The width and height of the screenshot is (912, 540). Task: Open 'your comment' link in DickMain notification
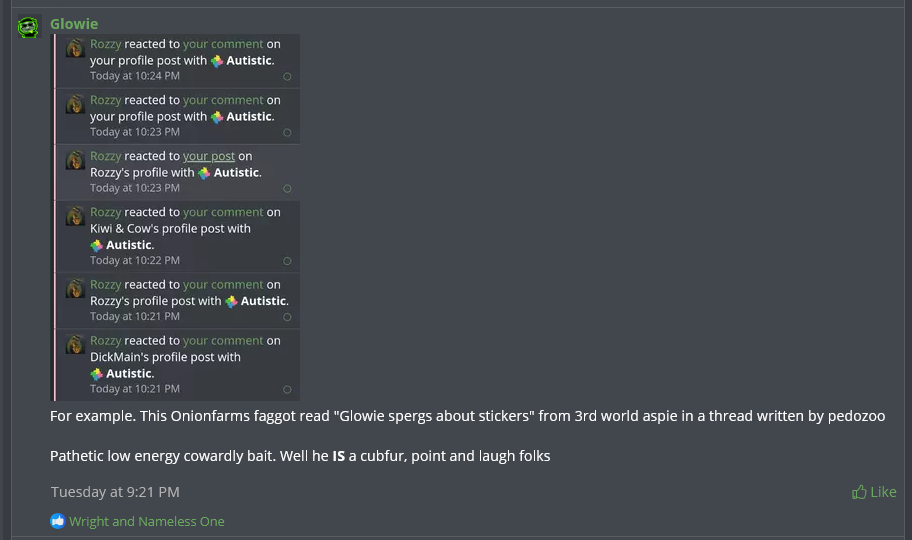pos(223,341)
